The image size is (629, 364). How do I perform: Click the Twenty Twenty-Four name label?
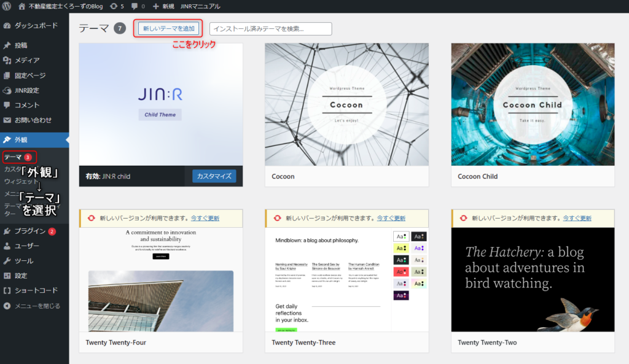tap(115, 343)
